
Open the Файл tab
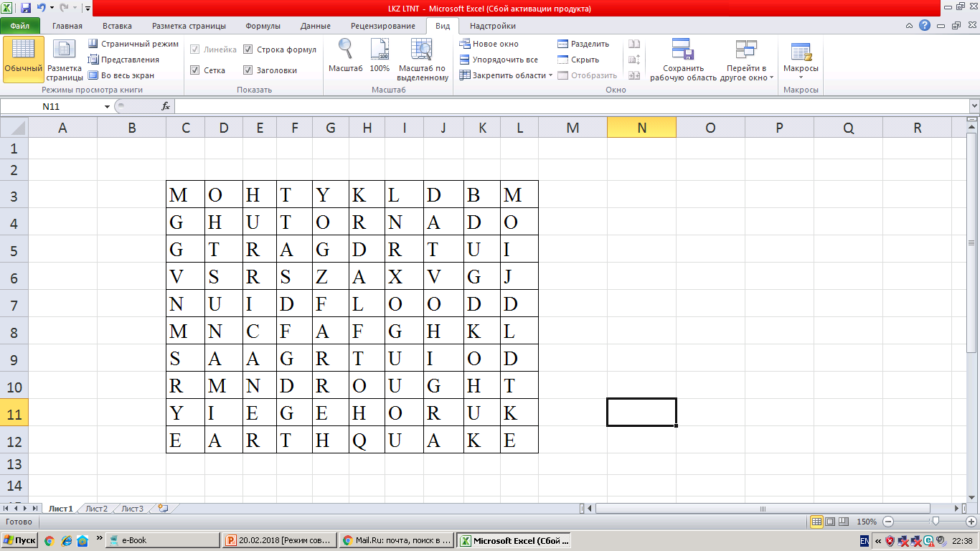click(x=20, y=26)
